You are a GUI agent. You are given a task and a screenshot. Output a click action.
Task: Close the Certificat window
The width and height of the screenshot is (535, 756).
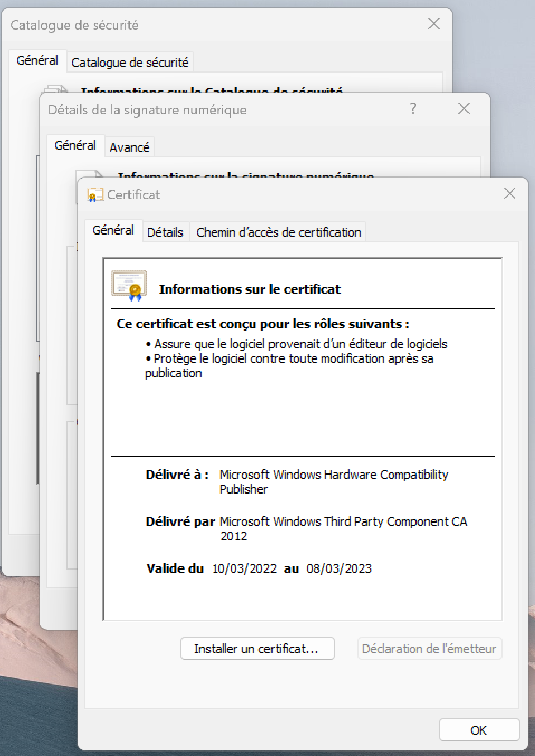(510, 194)
